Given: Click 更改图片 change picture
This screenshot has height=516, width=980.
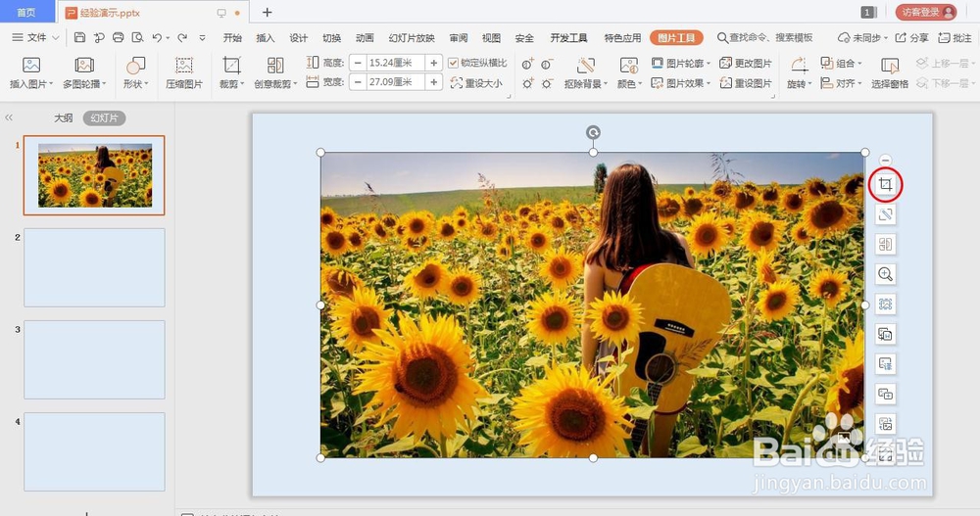Looking at the screenshot, I should [746, 63].
